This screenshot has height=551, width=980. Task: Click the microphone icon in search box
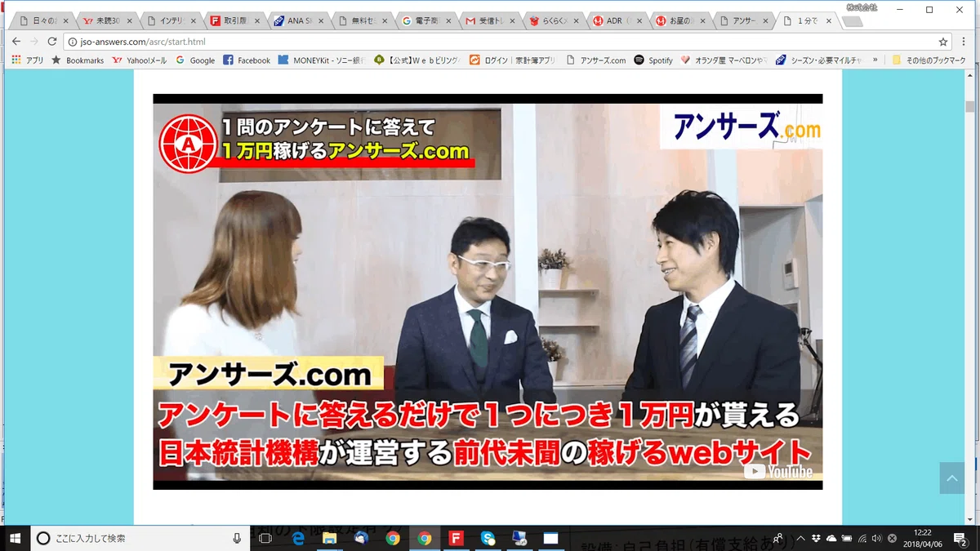(237, 538)
